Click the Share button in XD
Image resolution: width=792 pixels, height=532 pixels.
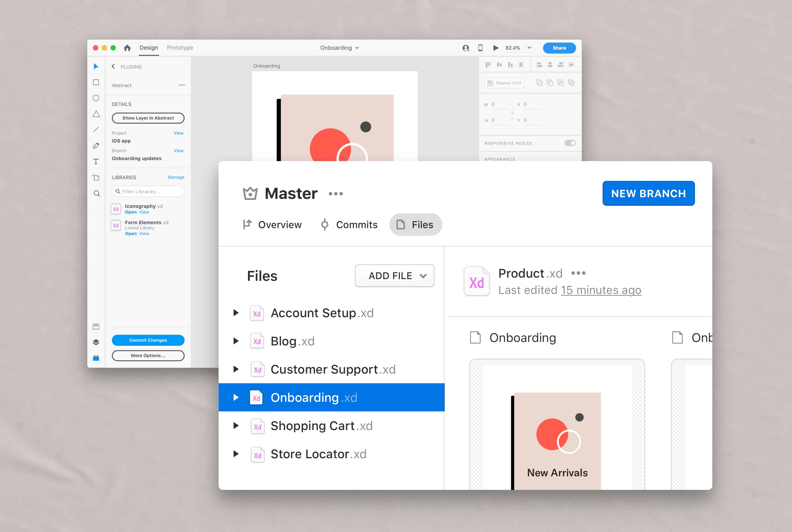(559, 48)
